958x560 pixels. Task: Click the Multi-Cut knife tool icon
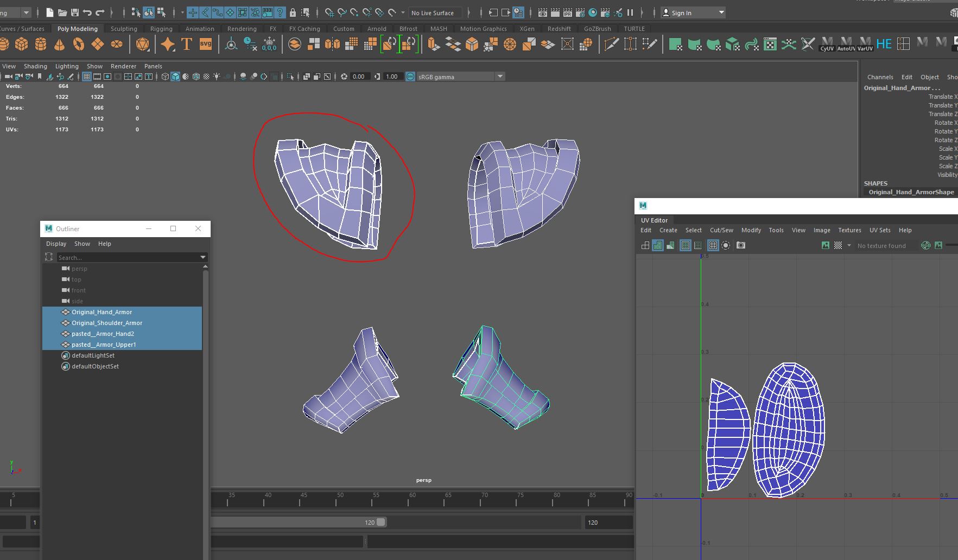click(611, 44)
